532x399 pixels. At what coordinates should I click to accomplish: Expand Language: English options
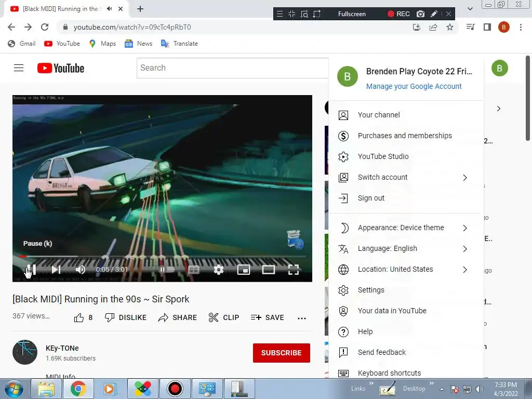[406, 248]
